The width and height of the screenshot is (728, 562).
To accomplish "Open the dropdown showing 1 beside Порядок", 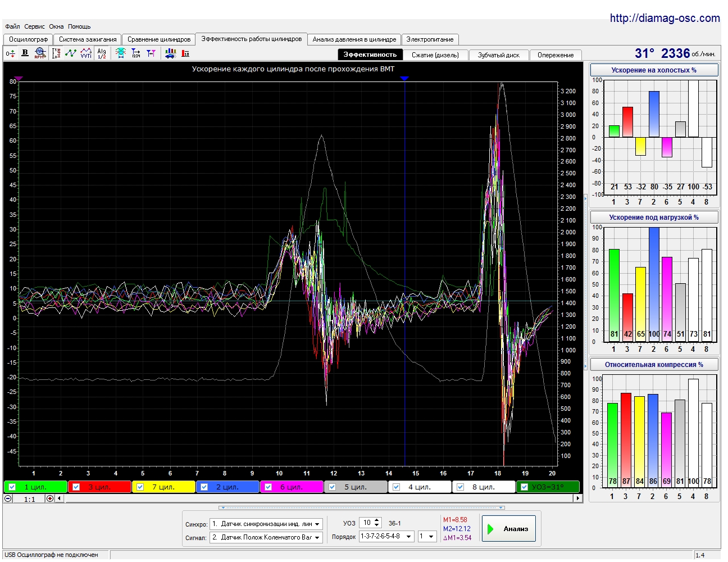I will [x=427, y=537].
